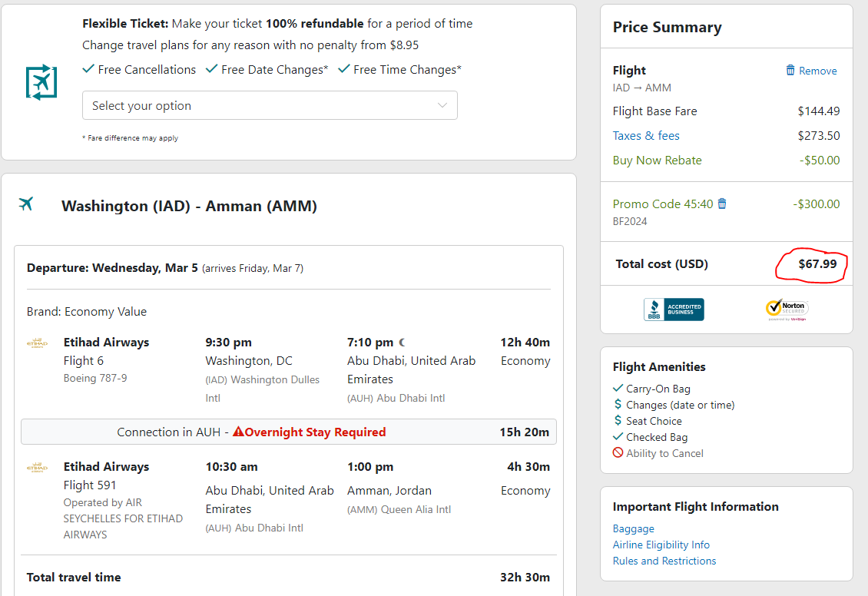868x596 pixels.
Task: Click the flexible ticket airplane icon
Action: point(41,82)
